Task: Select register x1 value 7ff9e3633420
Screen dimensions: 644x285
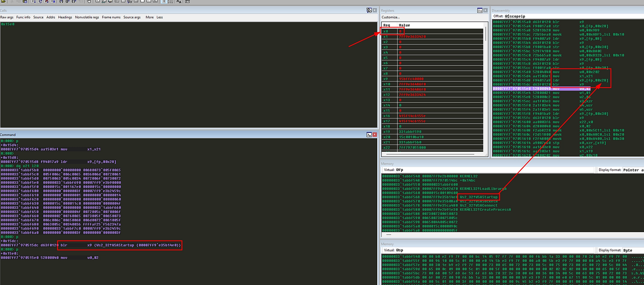Action: pyautogui.click(x=412, y=36)
